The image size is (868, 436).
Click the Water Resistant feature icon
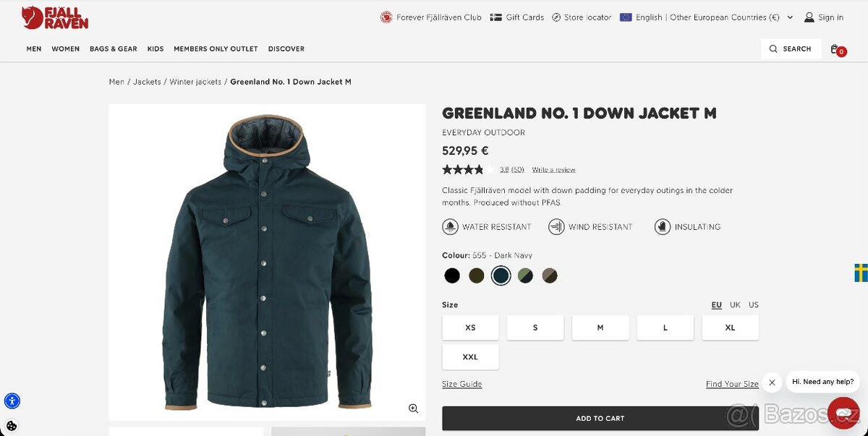pos(449,226)
